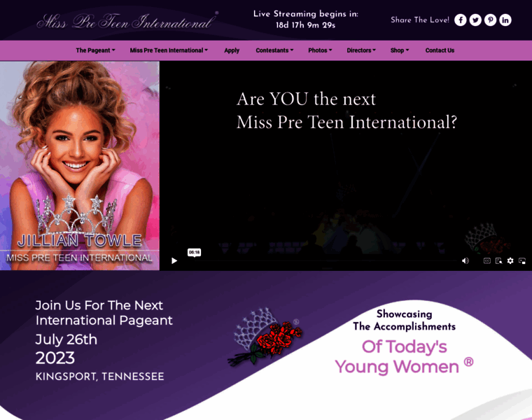The width and height of the screenshot is (532, 420).
Task: Share the page on LinkedIn
Action: coord(505,20)
